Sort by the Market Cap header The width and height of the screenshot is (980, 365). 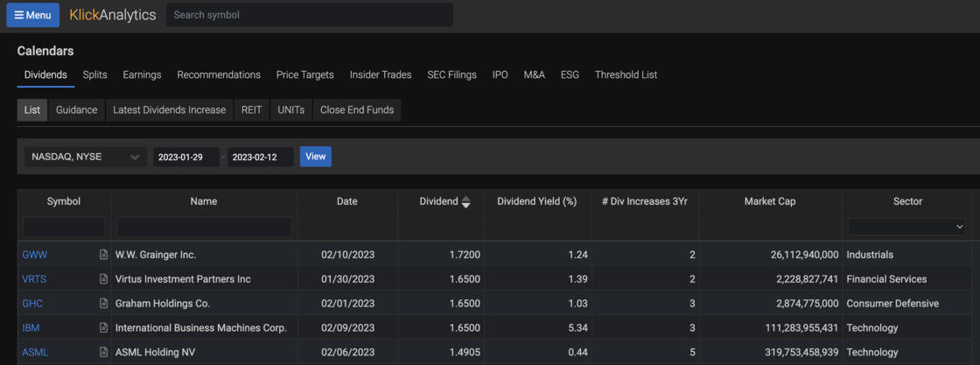pos(770,202)
